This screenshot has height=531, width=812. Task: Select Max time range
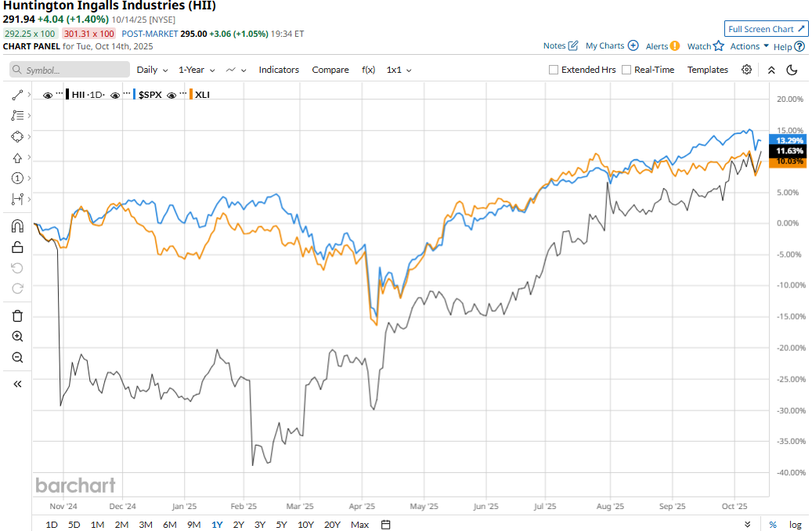click(x=359, y=525)
